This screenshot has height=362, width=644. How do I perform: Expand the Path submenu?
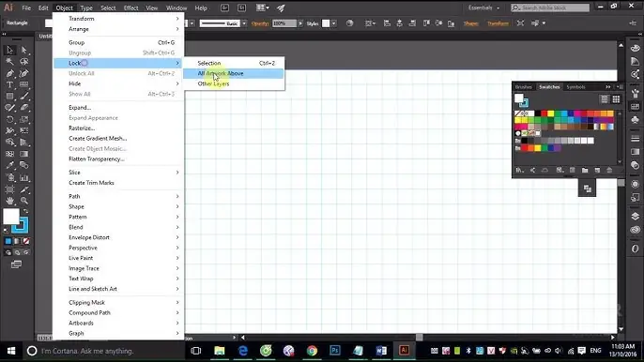118,196
